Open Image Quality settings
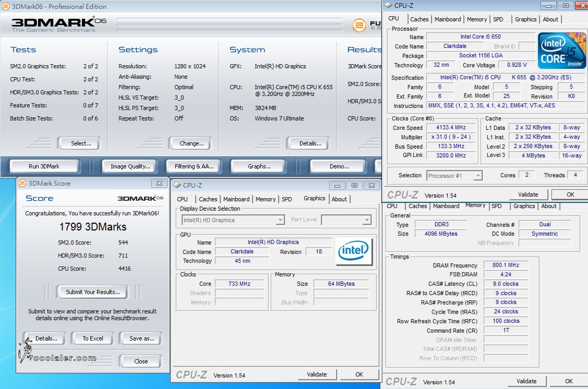588x389 pixels. pos(130,166)
